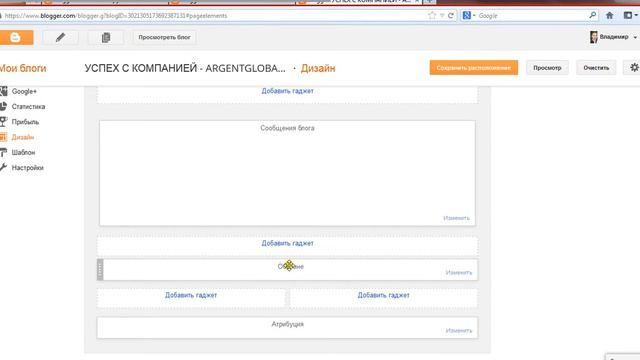Click Изменить in the dragged gadget block
The image size is (640, 360).
coord(459,273)
